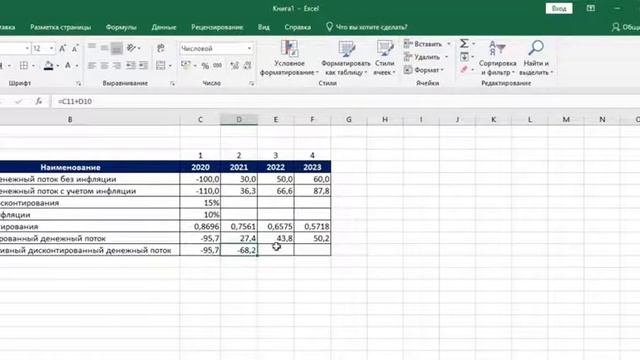
Task: Open the Разметка страницы tab
Action: pyautogui.click(x=60, y=27)
